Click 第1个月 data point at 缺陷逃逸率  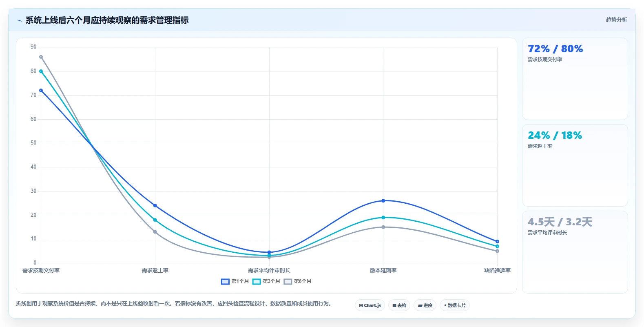(x=497, y=242)
